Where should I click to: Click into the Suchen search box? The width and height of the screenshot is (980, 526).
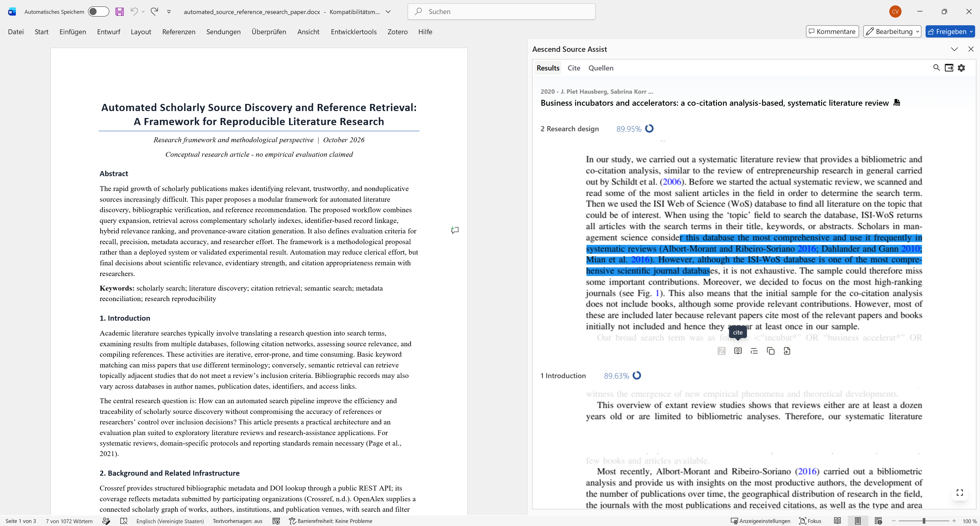[x=501, y=11]
